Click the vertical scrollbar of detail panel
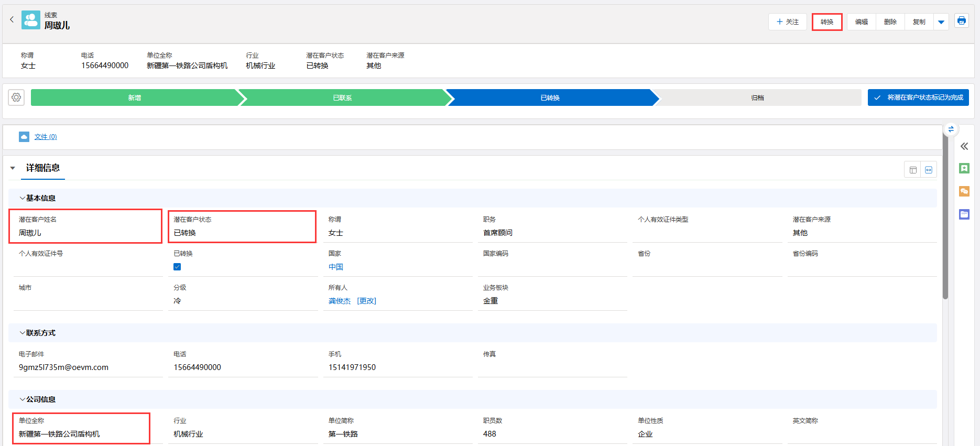980x446 pixels. coord(945,220)
